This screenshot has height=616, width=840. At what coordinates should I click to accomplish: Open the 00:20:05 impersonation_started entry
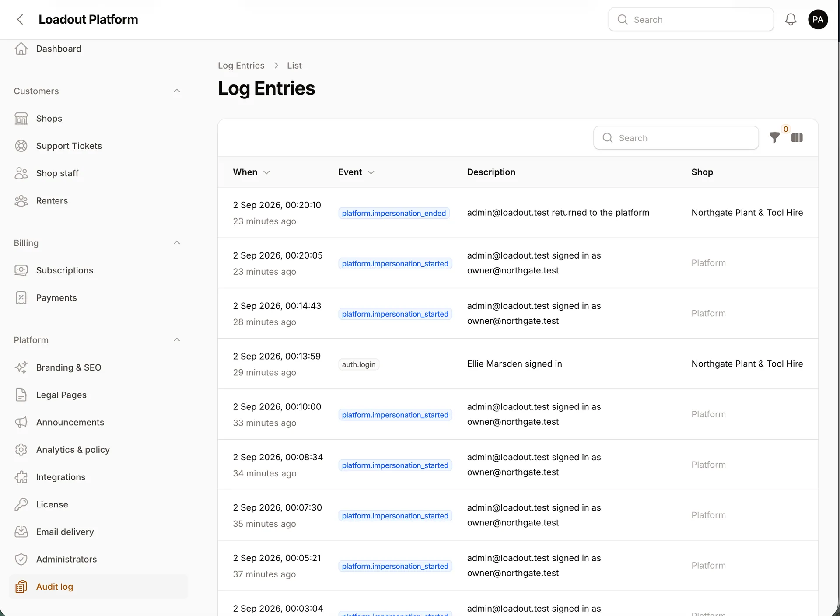point(518,263)
